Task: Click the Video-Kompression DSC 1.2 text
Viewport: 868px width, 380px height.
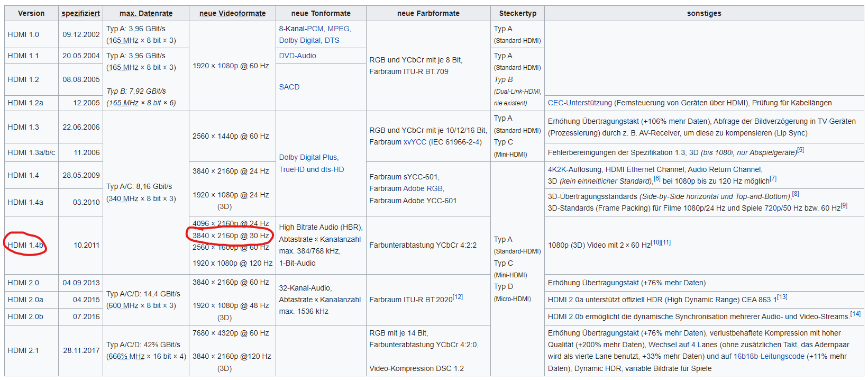Action: [x=416, y=368]
